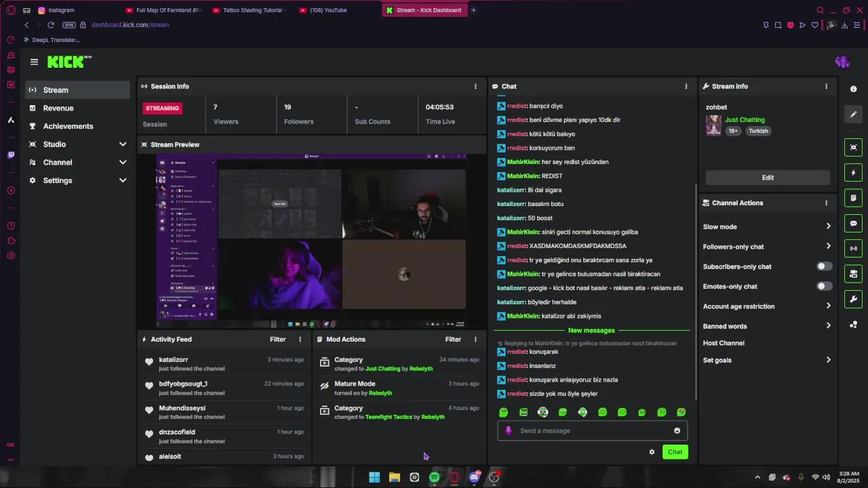Open Spotify from the Windows taskbar
Viewport: 868px width, 488px height.
tap(434, 477)
